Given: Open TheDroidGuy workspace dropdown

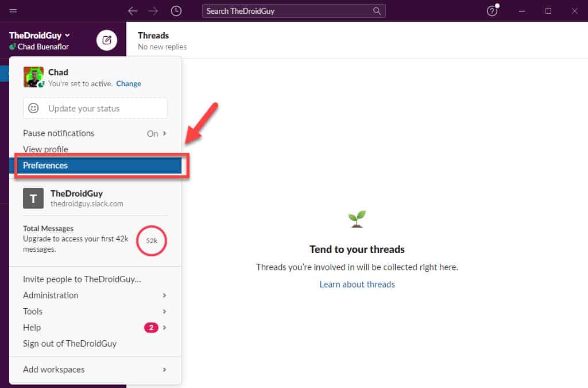Looking at the screenshot, I should (40, 35).
